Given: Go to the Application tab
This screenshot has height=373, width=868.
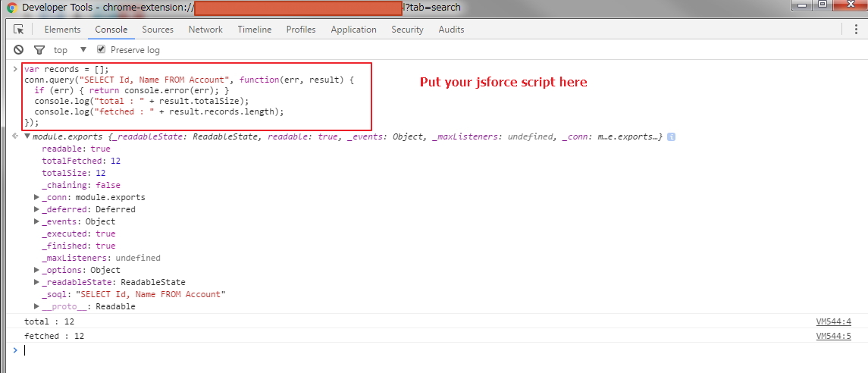Looking at the screenshot, I should click(354, 30).
